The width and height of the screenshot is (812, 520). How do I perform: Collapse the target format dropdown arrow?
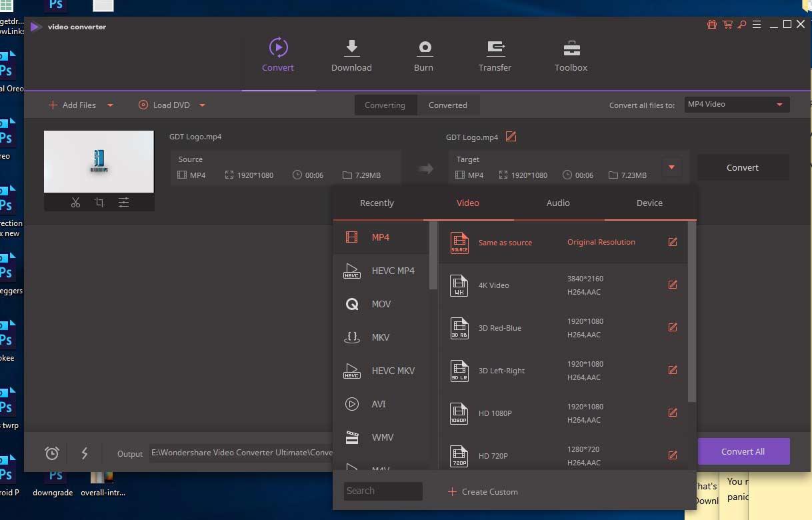(x=671, y=167)
